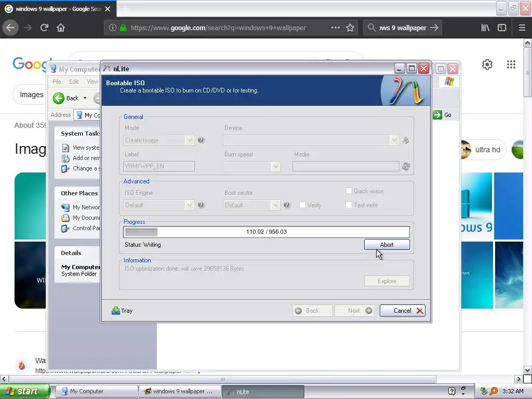Image resolution: width=532 pixels, height=399 pixels.
Task: Open the ISO Engine dropdown
Action: pos(158,205)
